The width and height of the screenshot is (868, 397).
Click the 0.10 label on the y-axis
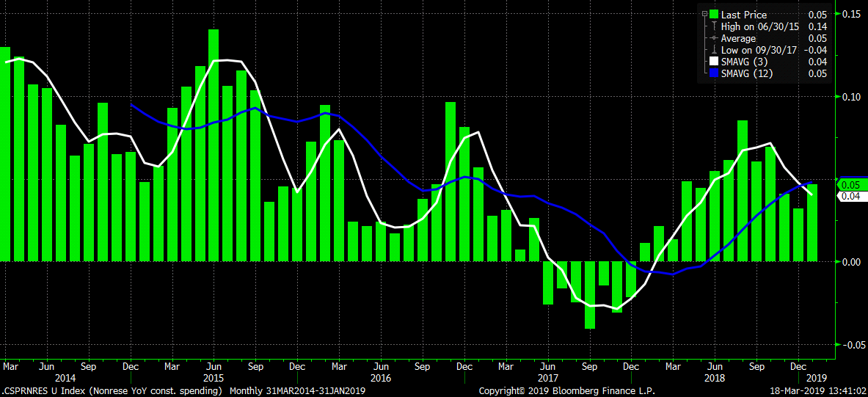coord(851,97)
